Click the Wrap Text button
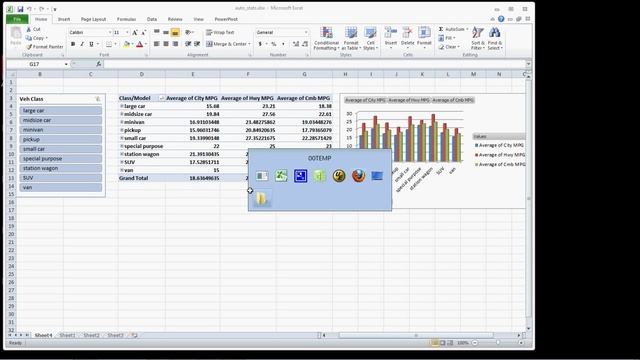 click(x=220, y=32)
